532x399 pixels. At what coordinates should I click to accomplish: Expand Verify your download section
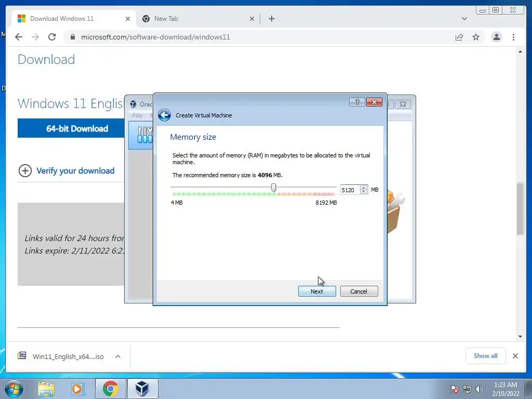(66, 170)
